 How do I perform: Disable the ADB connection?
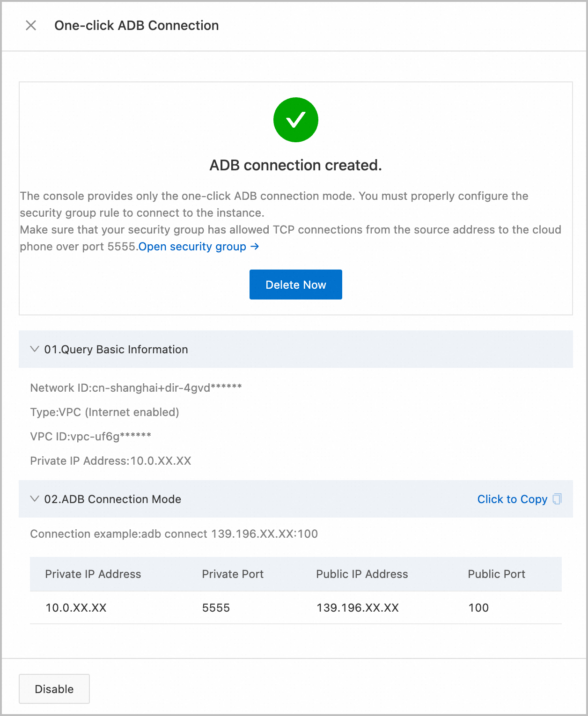pos(54,688)
